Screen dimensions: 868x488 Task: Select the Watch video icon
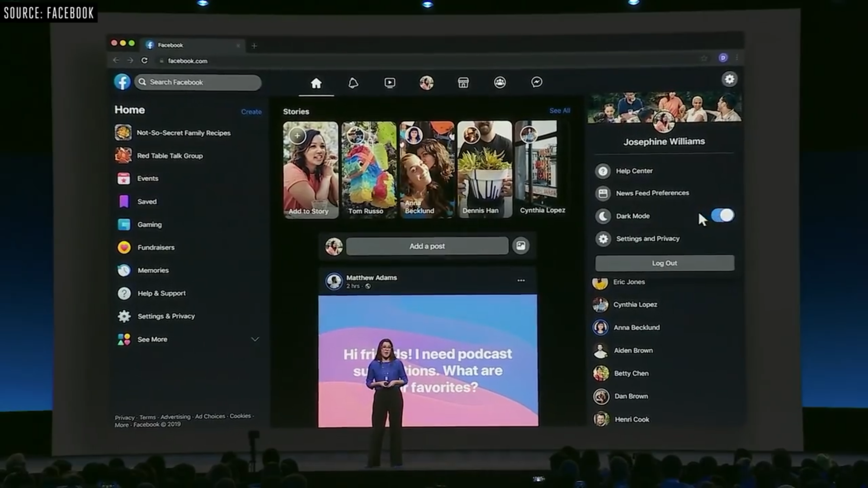coord(390,82)
